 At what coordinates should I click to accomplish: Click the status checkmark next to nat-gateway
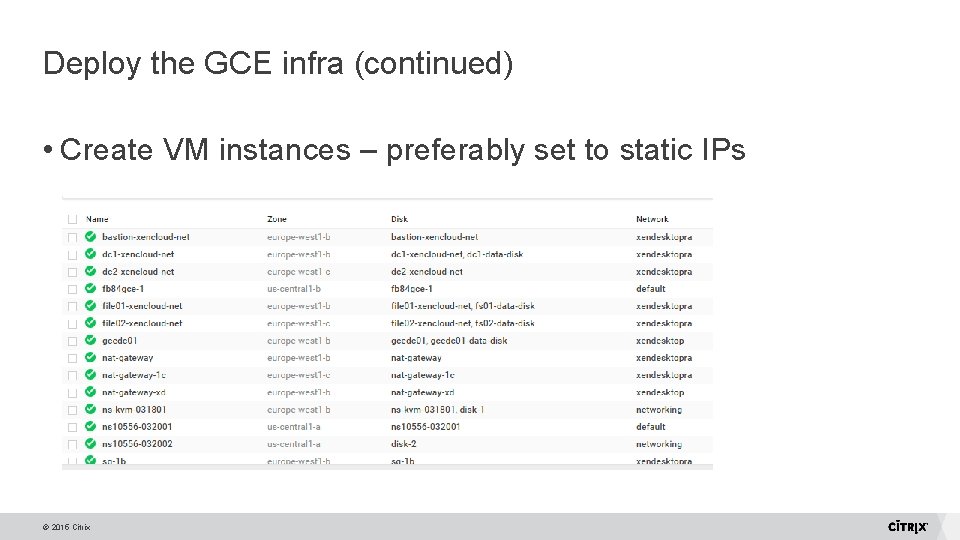pos(91,358)
